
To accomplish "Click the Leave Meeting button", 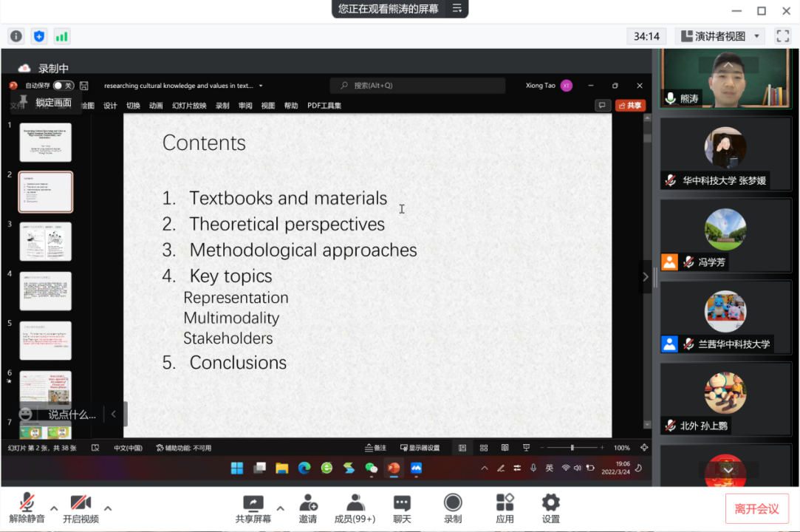I will pyautogui.click(x=756, y=508).
